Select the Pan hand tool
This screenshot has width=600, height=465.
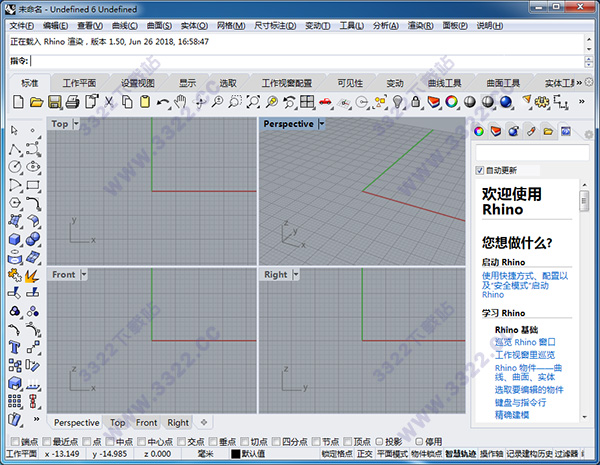181,102
